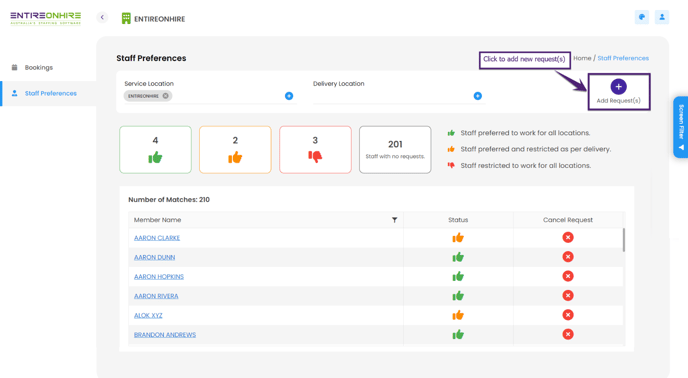Select the orange thumbs-up card showing 2

[x=235, y=150]
